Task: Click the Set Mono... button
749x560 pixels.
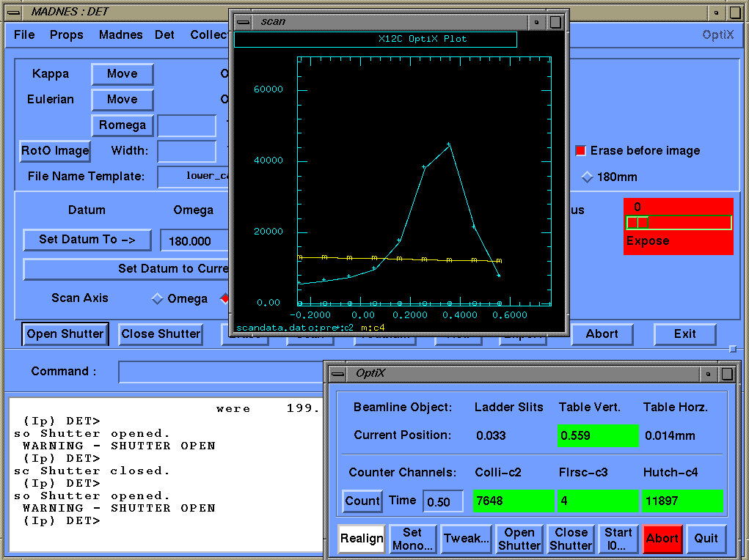Action: pos(412,539)
